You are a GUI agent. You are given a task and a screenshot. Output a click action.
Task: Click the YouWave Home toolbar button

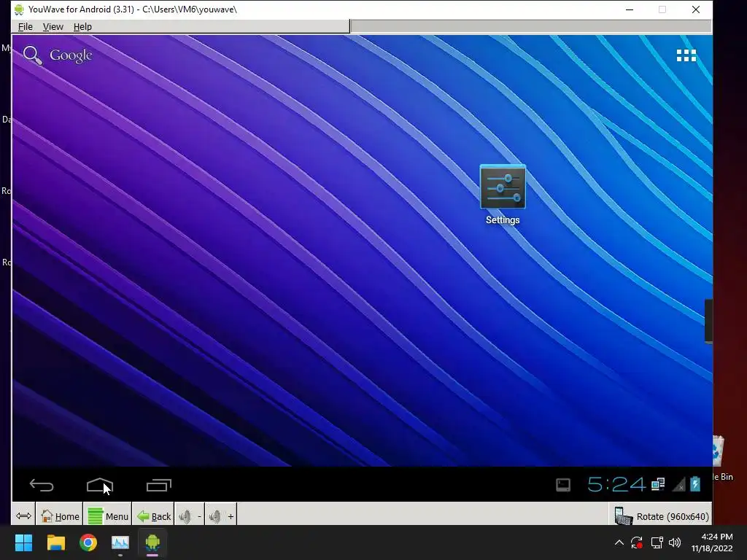[x=60, y=516]
